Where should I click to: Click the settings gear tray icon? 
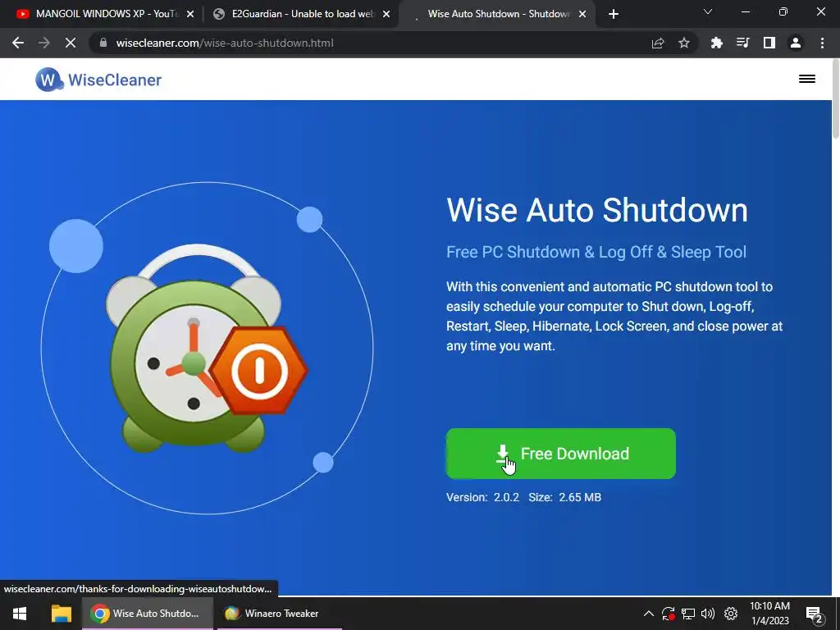[x=731, y=614]
